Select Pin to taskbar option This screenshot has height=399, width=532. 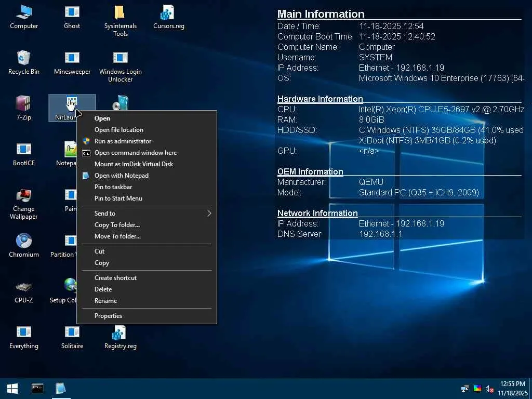pyautogui.click(x=113, y=187)
